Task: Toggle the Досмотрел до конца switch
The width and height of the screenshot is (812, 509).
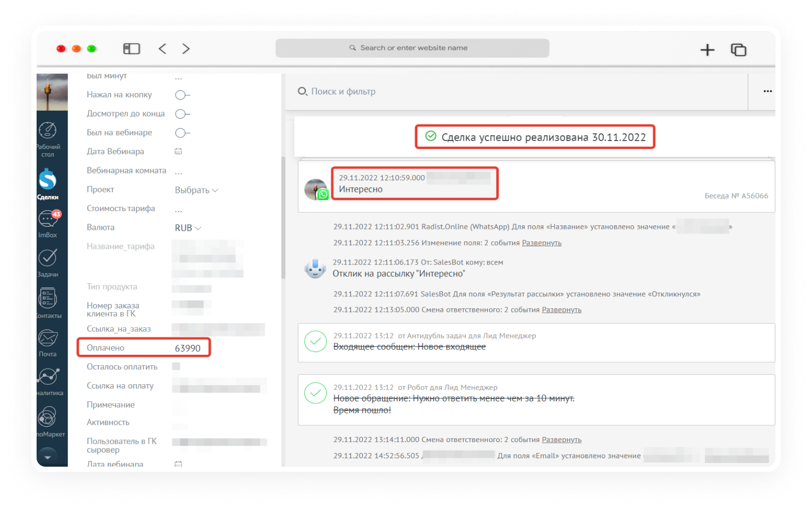Action: pos(182,114)
